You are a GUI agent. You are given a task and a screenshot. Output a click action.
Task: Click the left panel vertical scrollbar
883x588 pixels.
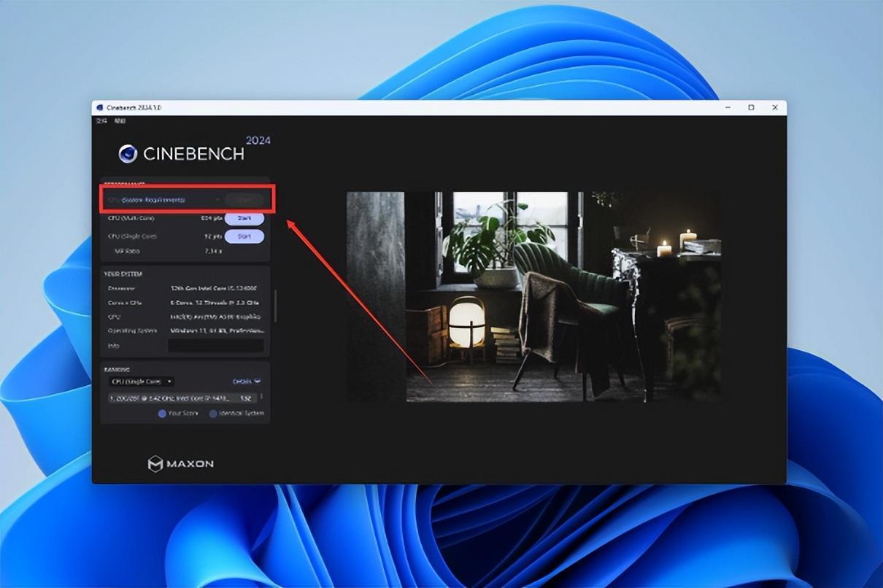coord(275,306)
